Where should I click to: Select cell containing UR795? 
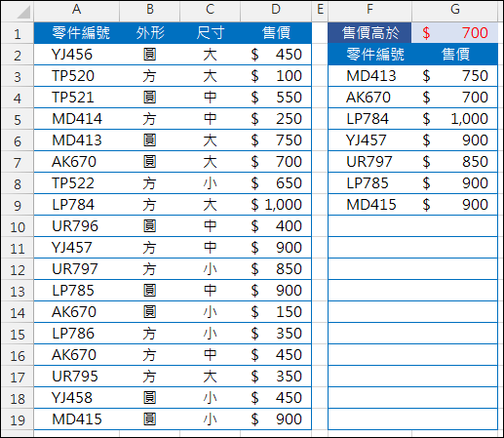coord(77,377)
